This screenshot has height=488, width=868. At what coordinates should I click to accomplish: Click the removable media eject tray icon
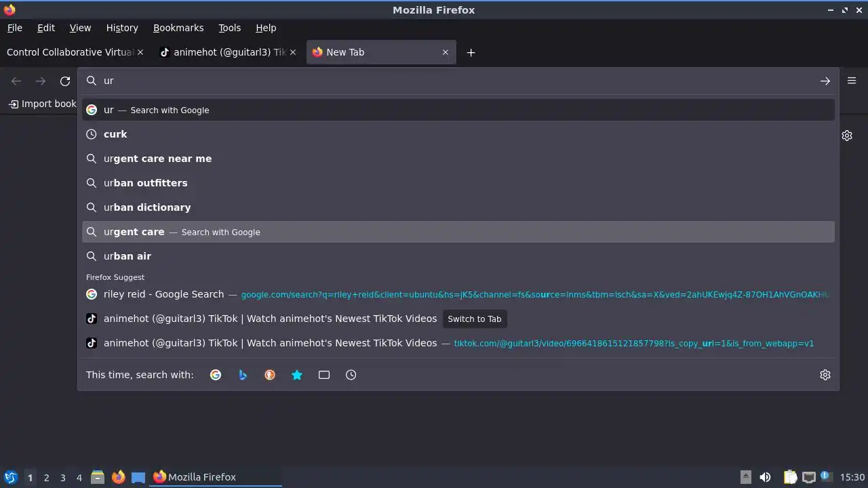745,477
